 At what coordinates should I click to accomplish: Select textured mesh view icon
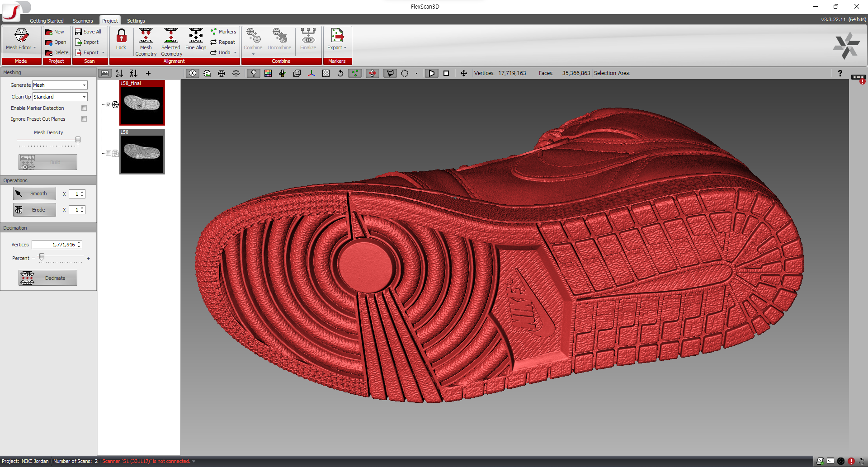coord(207,73)
